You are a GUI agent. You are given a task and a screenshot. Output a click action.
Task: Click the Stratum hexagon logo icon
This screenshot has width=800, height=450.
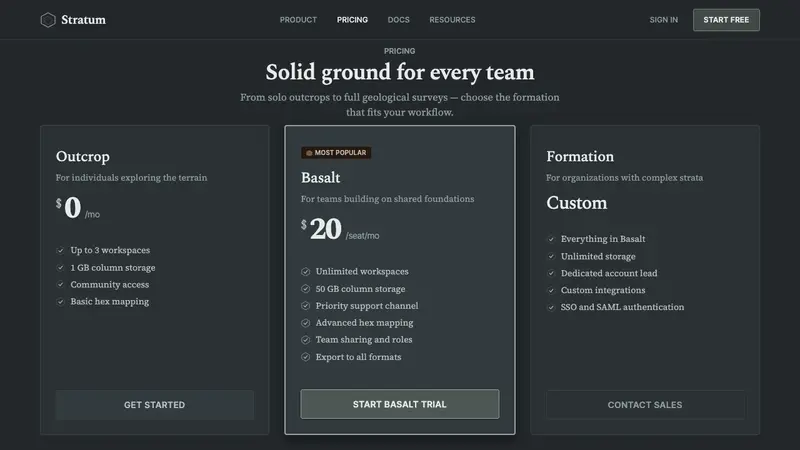click(x=48, y=20)
